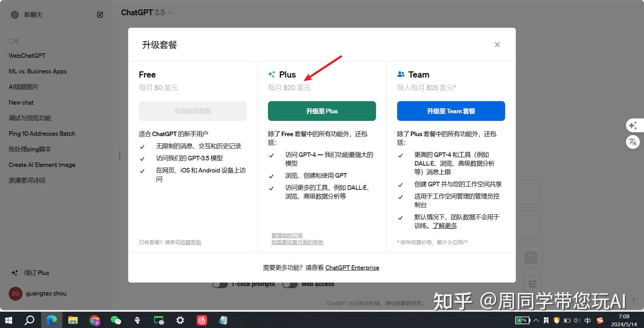Select the WebChatGPT chat in sidebar

(27, 55)
